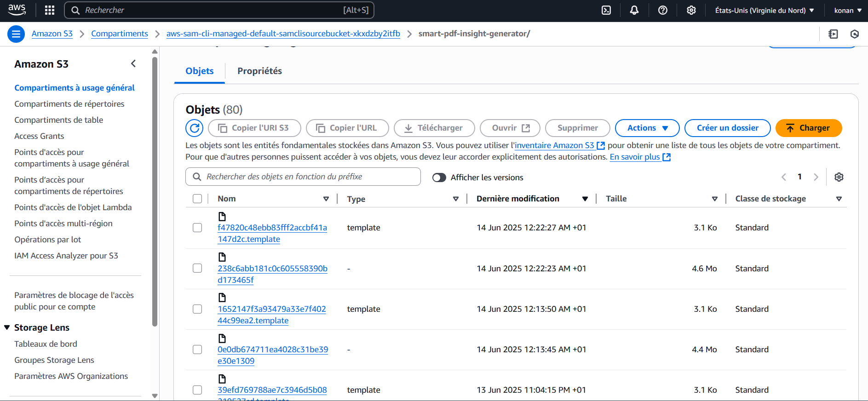The image size is (868, 401).
Task: Go to the next page of objects
Action: coord(816,177)
